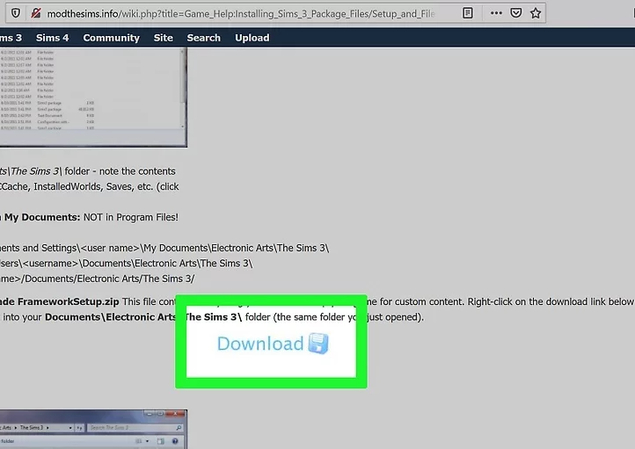Click the path "/Documents/Electronic Arts/The Sims 3/"
This screenshot has width=635, height=449.
[x=110, y=279]
